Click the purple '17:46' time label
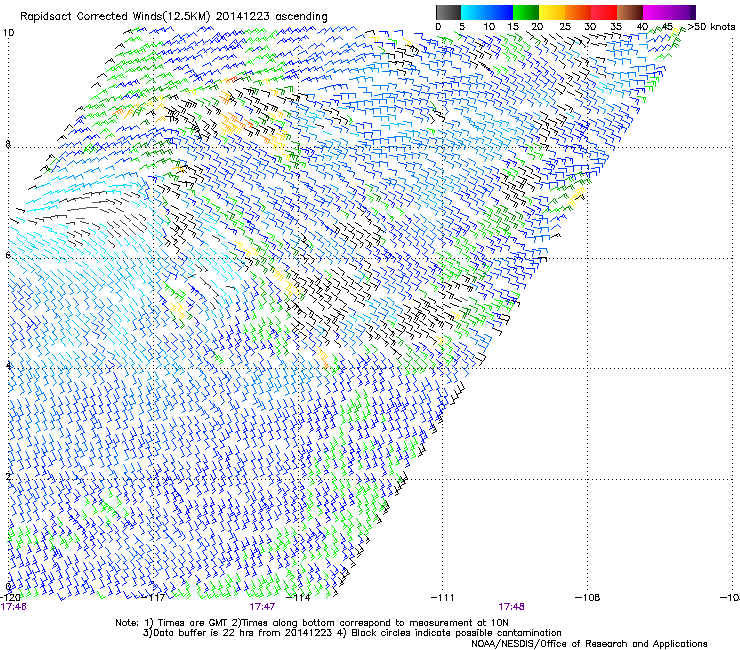 (14, 607)
